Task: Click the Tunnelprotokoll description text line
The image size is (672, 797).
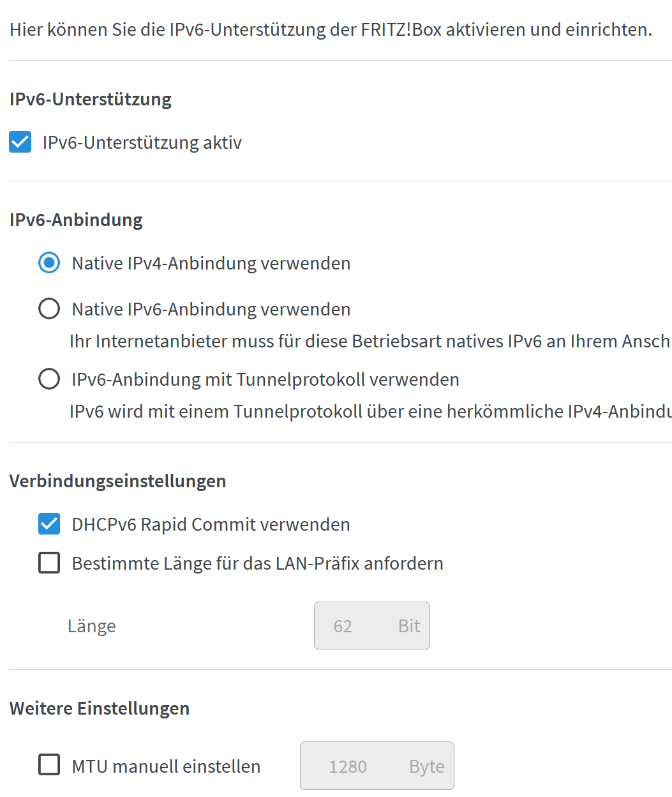Action: tap(370, 411)
